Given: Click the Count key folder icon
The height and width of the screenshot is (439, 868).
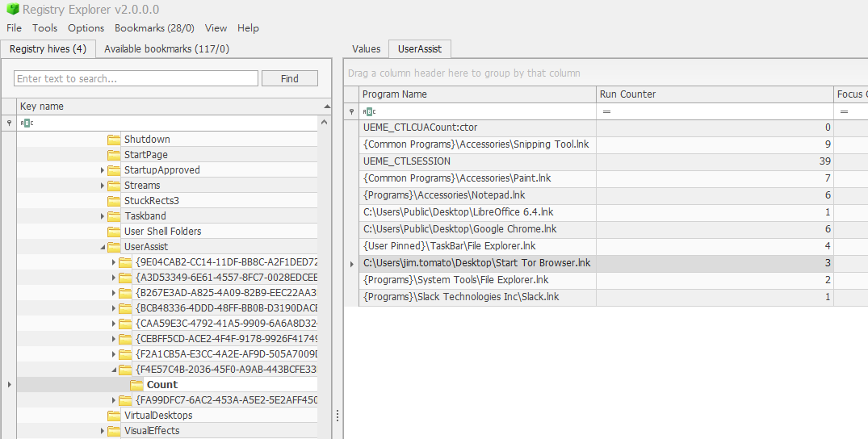Looking at the screenshot, I should (x=136, y=385).
